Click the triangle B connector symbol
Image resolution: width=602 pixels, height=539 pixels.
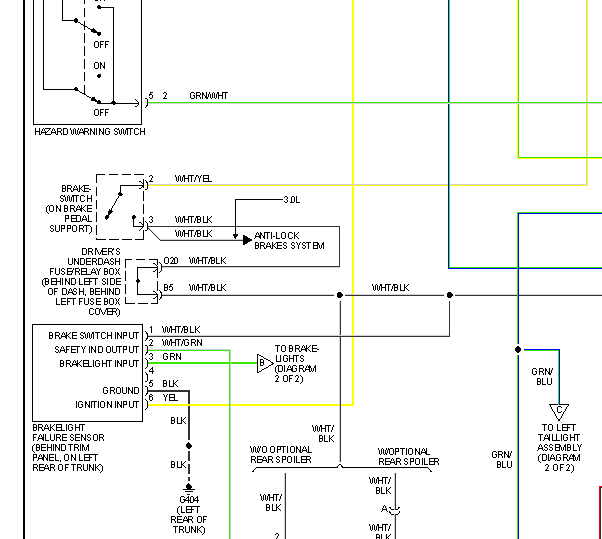click(x=265, y=363)
